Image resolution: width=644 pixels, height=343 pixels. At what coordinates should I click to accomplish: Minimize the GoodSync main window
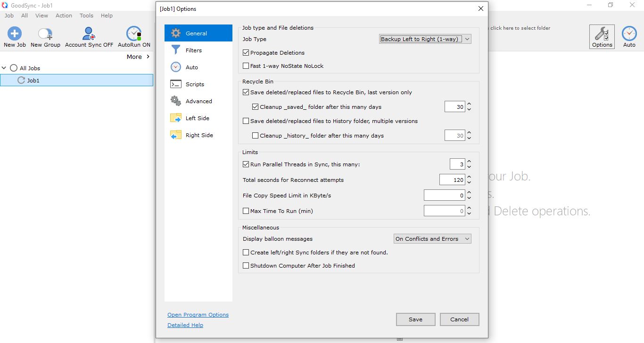coord(589,5)
